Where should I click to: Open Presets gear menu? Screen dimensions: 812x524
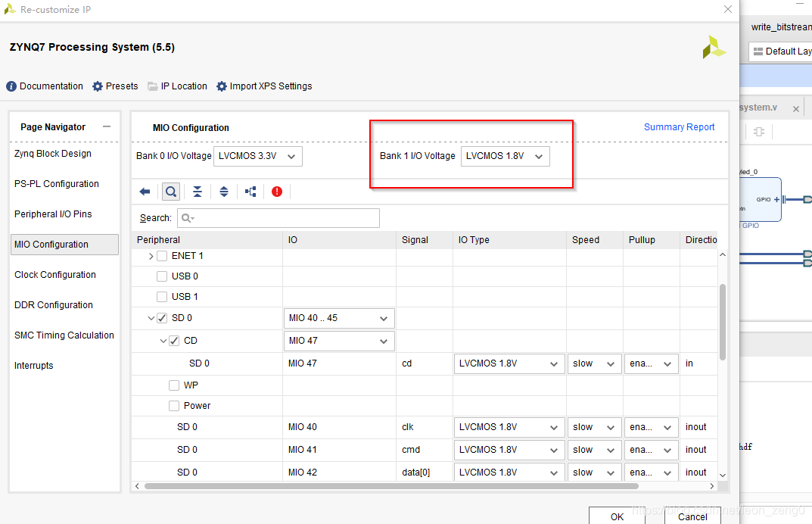[98, 86]
